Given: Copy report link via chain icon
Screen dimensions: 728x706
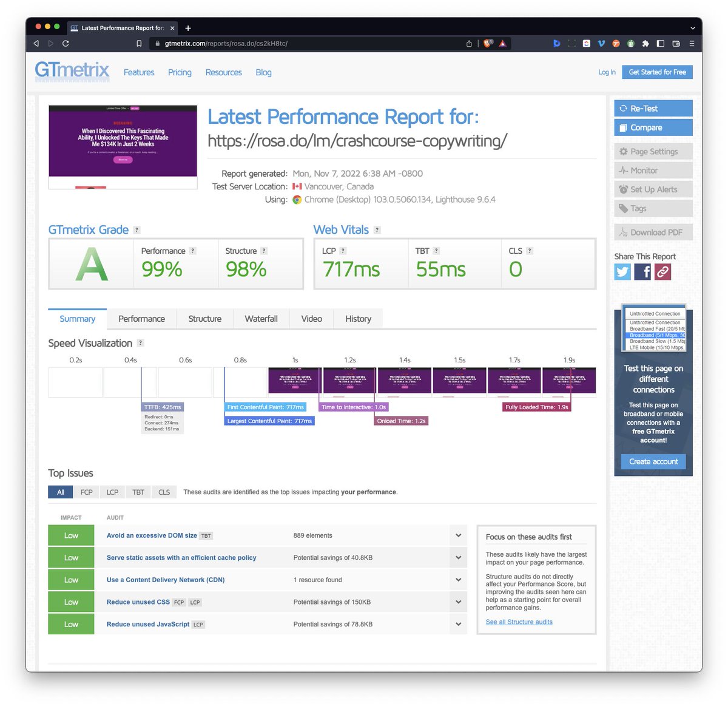Looking at the screenshot, I should click(x=663, y=271).
